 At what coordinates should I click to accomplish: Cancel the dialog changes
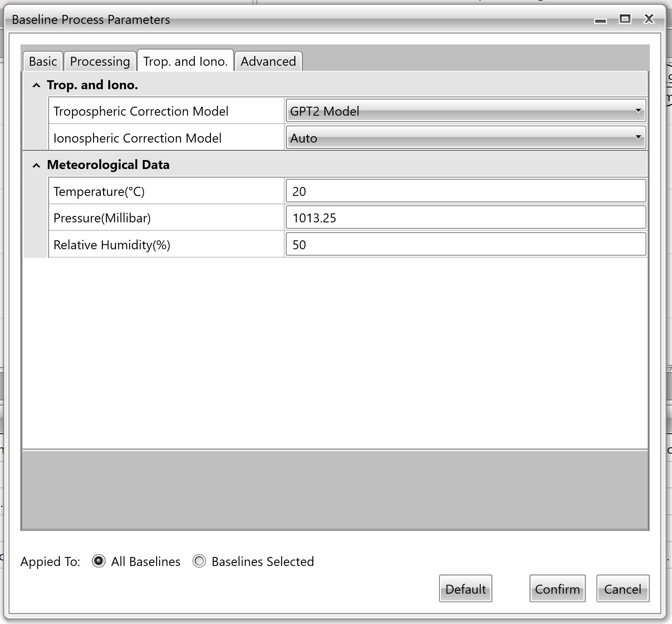[623, 589]
